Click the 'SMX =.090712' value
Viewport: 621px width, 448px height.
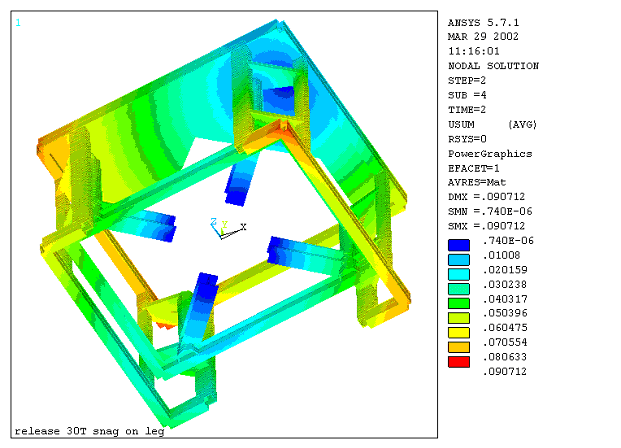tap(486, 226)
